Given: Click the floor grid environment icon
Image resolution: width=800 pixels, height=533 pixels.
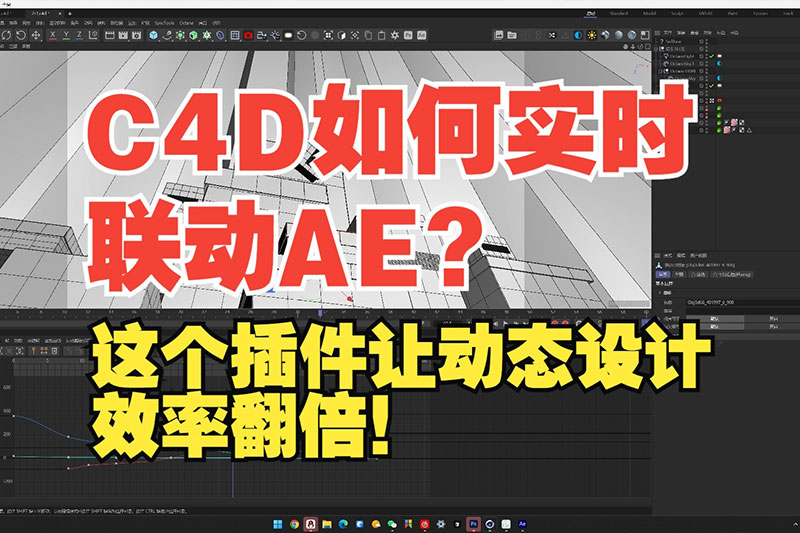Looking at the screenshot, I should [x=235, y=35].
